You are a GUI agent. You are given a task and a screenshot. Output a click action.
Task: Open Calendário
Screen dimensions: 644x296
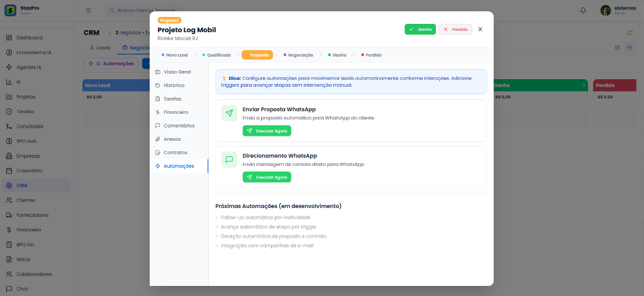point(36,171)
